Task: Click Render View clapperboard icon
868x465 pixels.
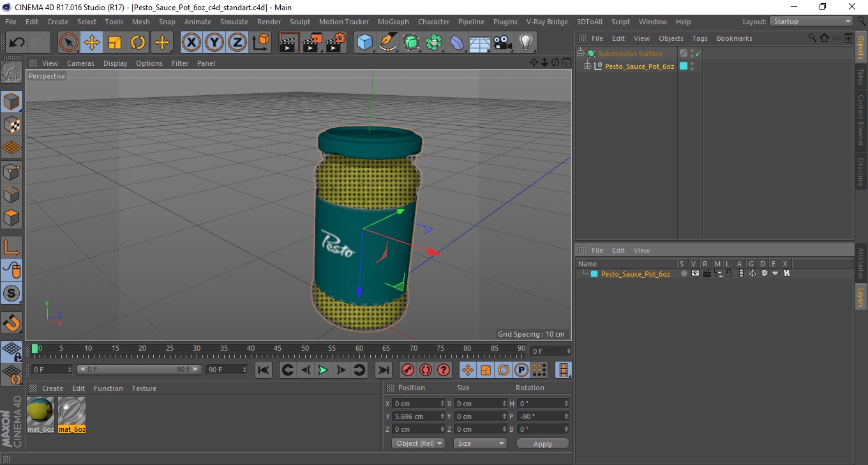Action: click(290, 43)
